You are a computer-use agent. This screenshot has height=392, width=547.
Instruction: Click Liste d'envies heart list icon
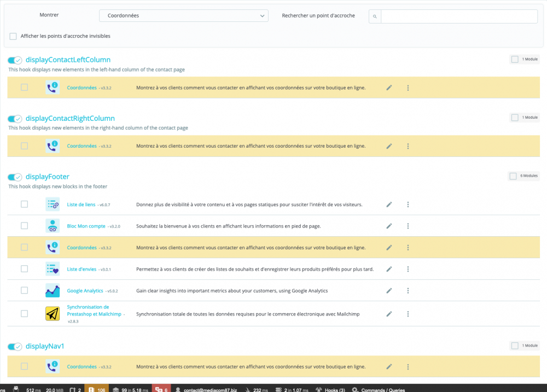pyautogui.click(x=53, y=269)
